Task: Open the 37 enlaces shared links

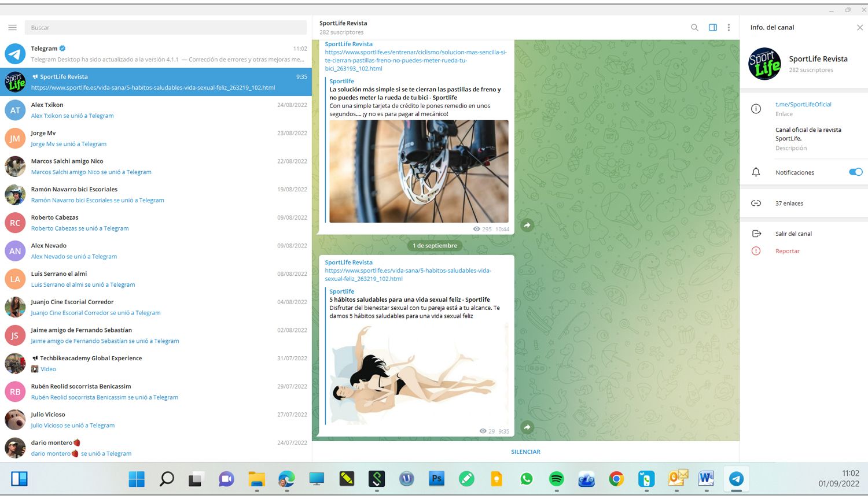Action: [x=789, y=204]
